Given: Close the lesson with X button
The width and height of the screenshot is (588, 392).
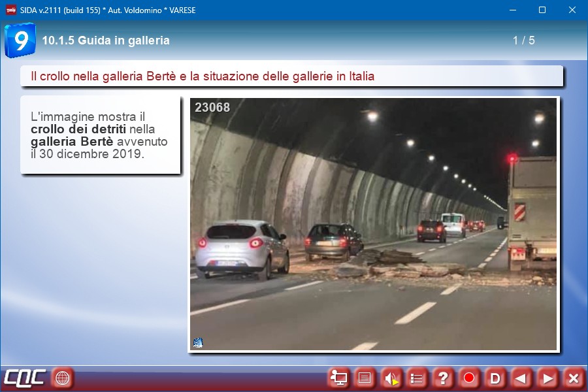Looking at the screenshot, I should point(573,378).
